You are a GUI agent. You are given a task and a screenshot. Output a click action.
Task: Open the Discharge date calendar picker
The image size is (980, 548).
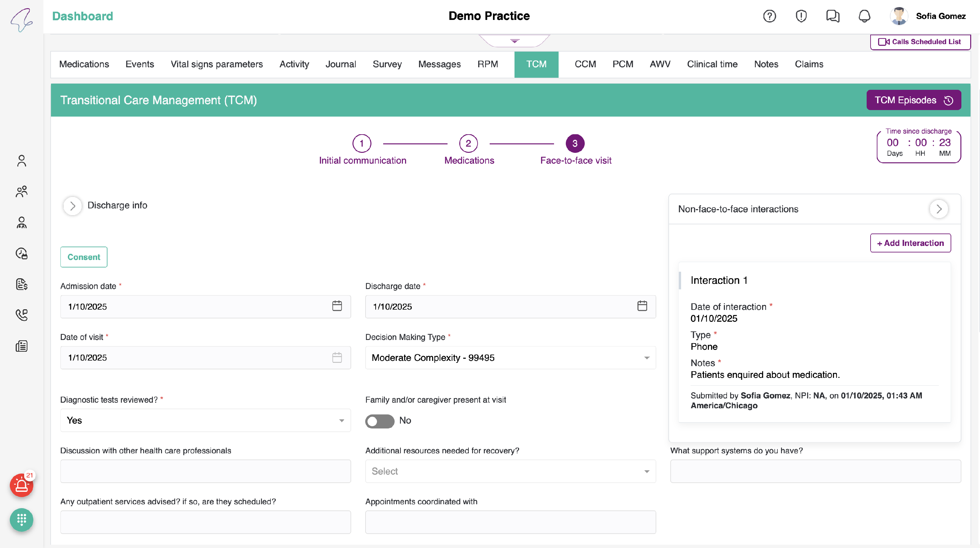click(x=642, y=306)
